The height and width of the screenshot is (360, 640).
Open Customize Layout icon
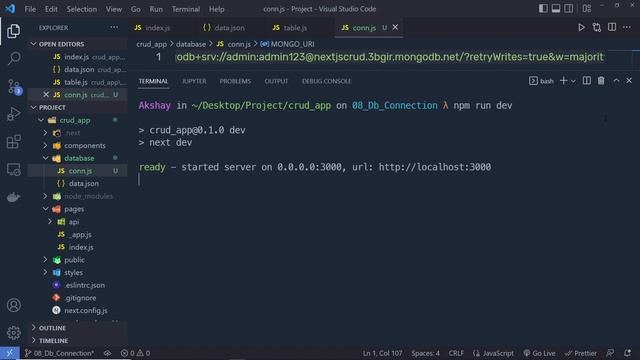587,9
